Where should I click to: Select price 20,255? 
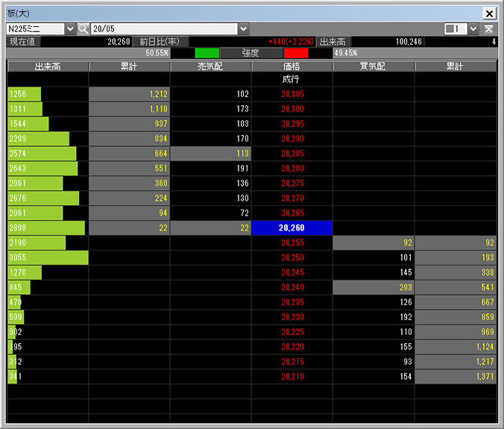pos(292,242)
